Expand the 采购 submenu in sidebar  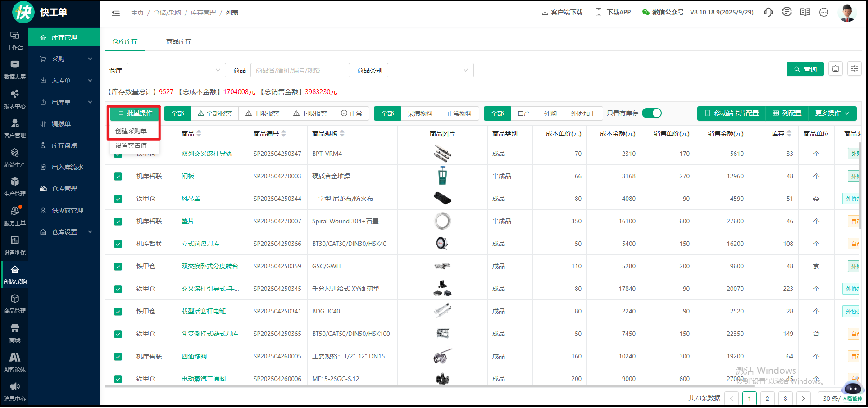[x=64, y=59]
